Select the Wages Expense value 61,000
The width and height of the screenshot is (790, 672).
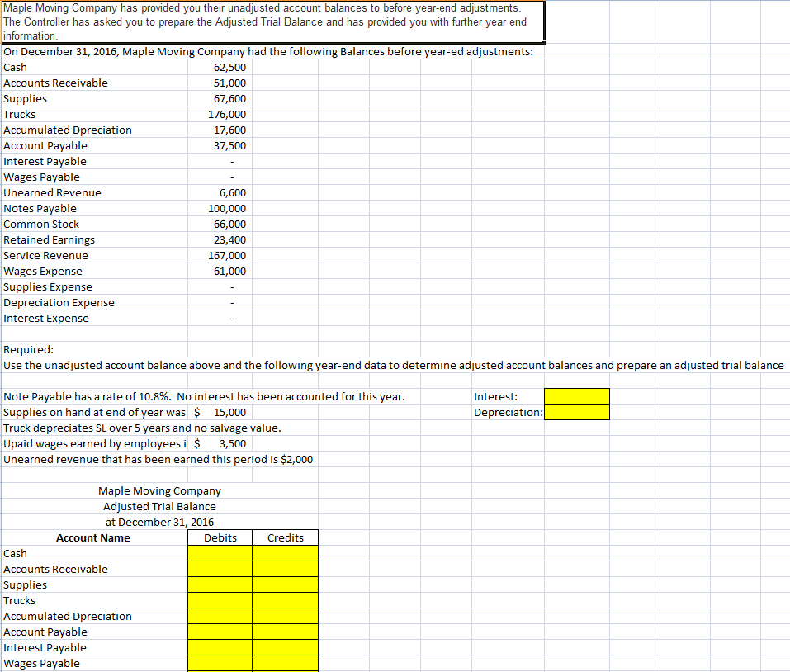tap(220, 271)
